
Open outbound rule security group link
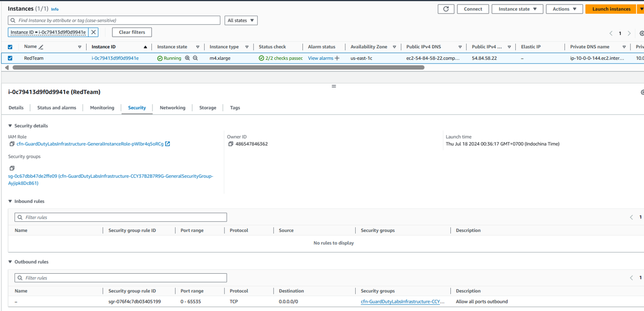pyautogui.click(x=403, y=302)
